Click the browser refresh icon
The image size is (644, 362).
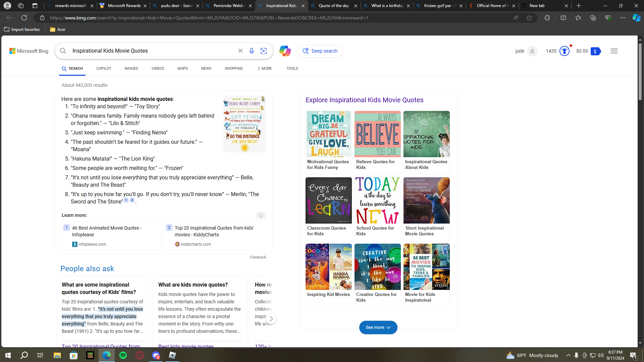[x=24, y=18]
